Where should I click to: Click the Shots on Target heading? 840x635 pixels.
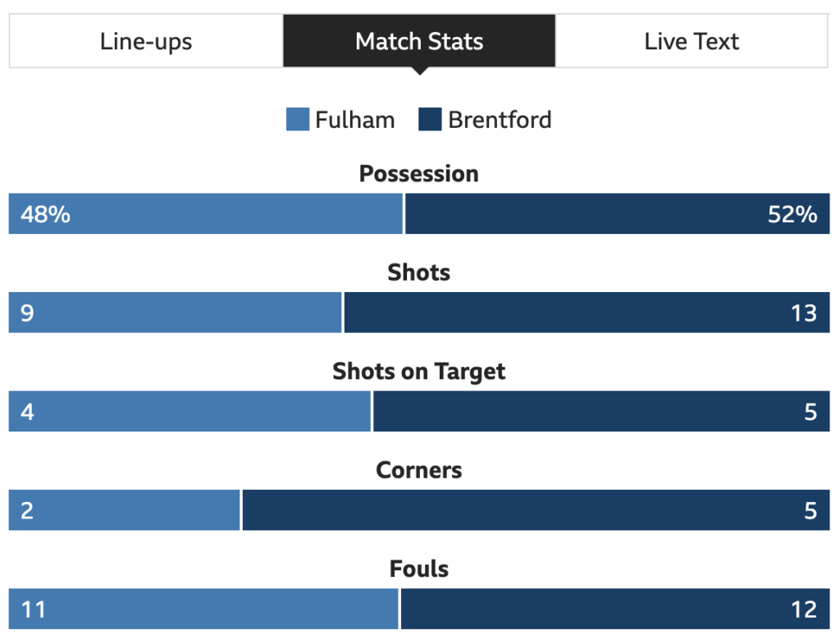419,372
